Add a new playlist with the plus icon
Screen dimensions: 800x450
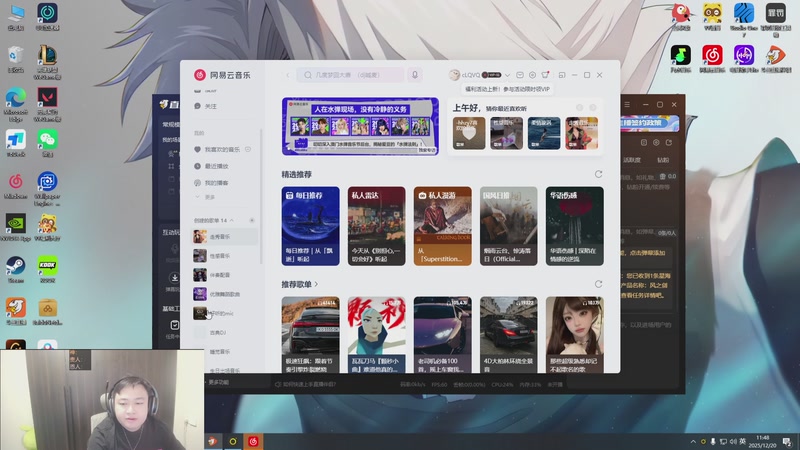tap(252, 220)
